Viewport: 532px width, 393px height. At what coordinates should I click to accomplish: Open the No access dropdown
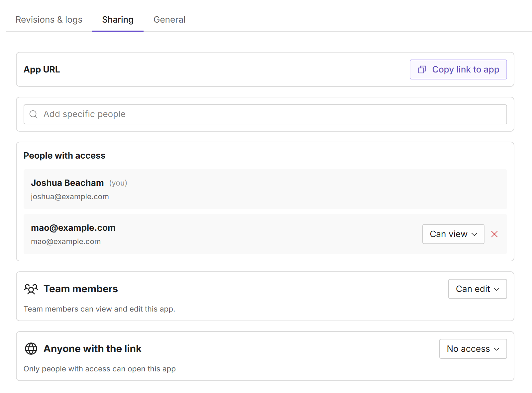[x=473, y=349]
